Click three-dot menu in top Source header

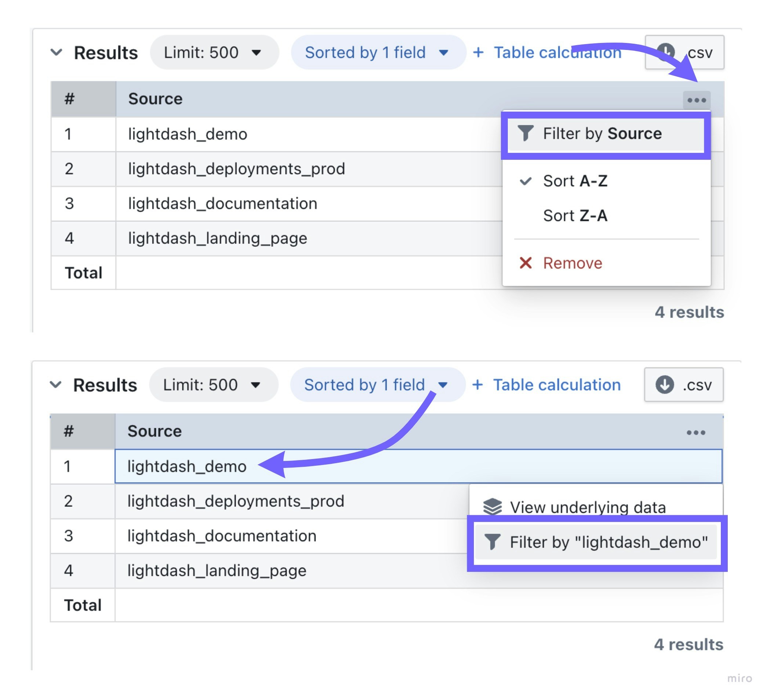[696, 100]
